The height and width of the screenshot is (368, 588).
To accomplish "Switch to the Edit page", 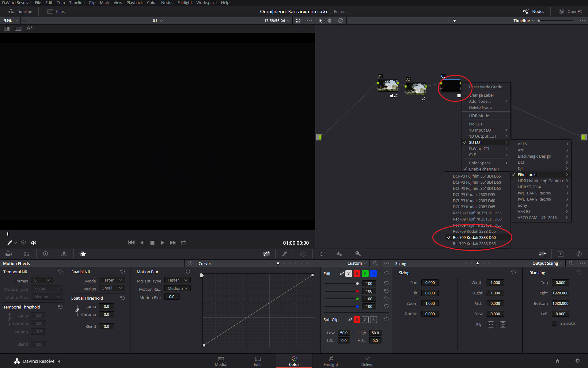I will (257, 361).
